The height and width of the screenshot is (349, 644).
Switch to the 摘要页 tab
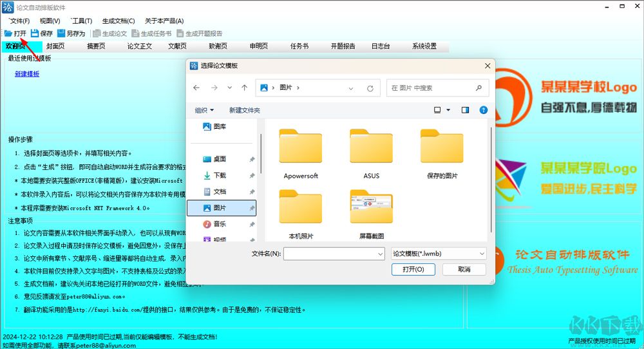tap(96, 46)
